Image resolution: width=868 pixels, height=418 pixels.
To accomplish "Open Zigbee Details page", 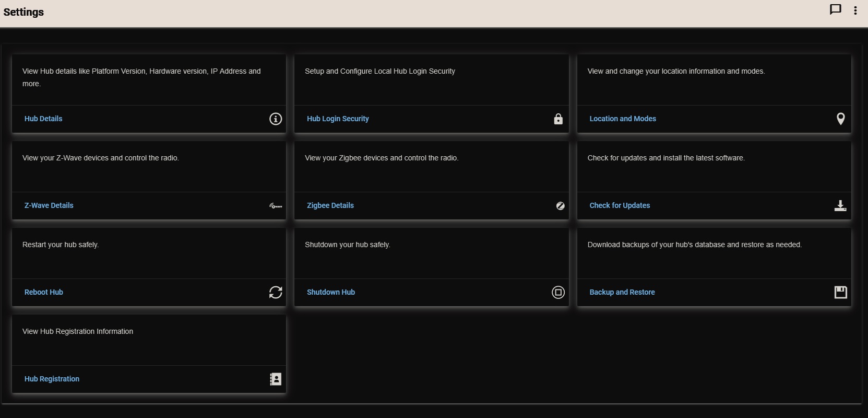I will coord(330,205).
